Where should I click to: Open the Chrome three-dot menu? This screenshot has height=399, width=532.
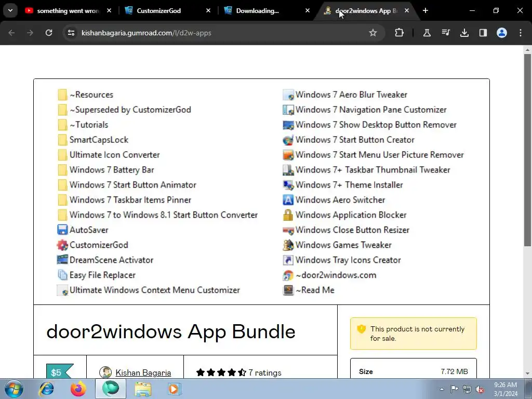(521, 33)
